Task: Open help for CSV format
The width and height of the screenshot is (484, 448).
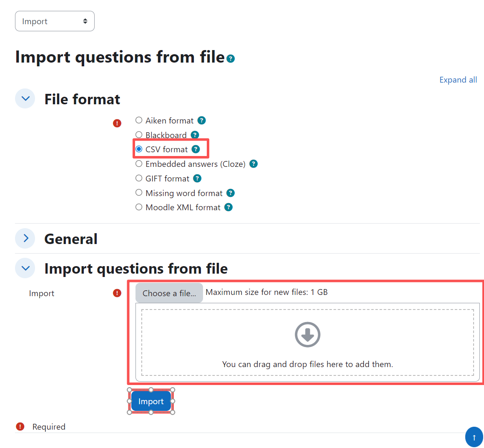Action: (196, 149)
